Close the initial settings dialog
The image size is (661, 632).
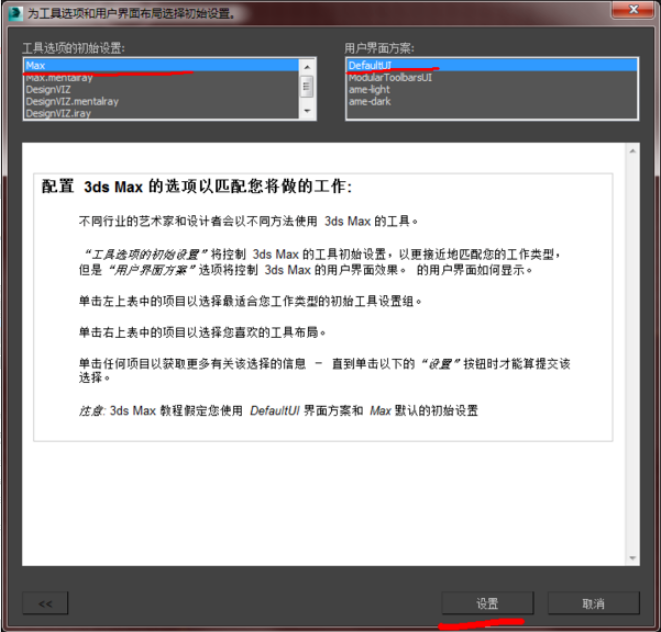pos(633,9)
